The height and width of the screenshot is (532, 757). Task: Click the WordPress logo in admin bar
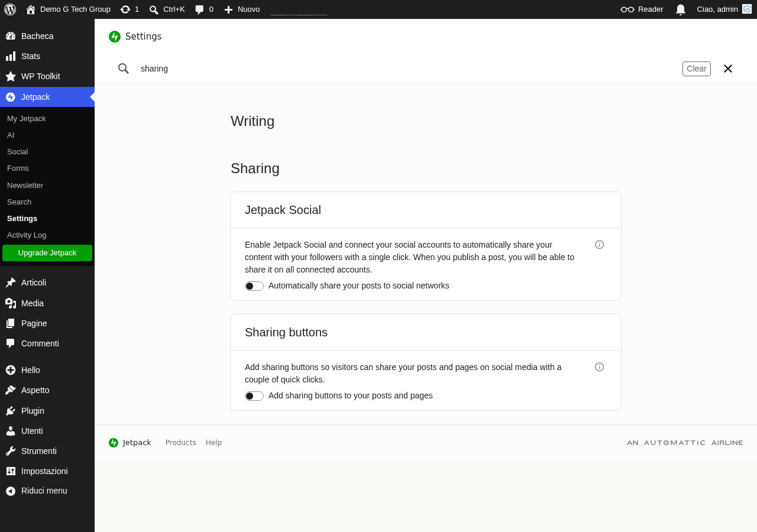tap(10, 9)
